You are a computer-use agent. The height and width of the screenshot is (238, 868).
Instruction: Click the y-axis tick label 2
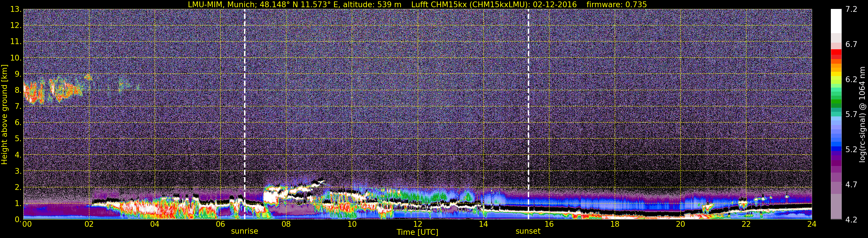point(18,188)
